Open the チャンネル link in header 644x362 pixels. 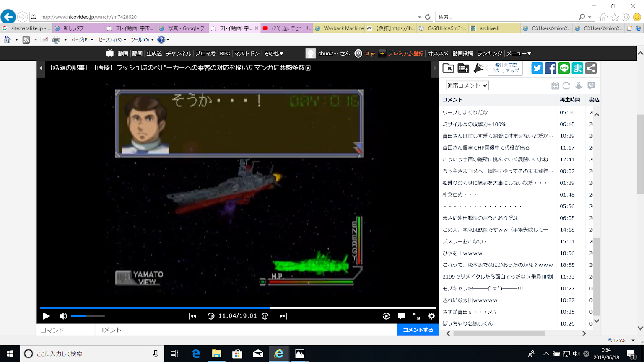tap(178, 53)
